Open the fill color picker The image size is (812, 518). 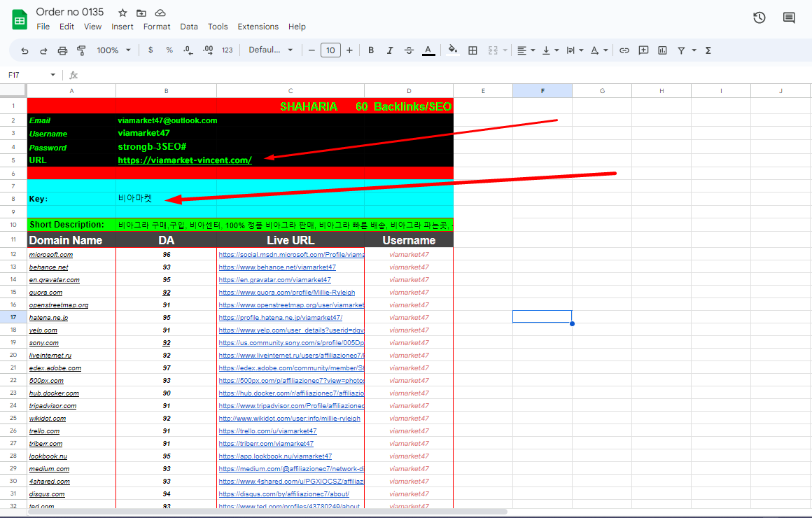452,50
